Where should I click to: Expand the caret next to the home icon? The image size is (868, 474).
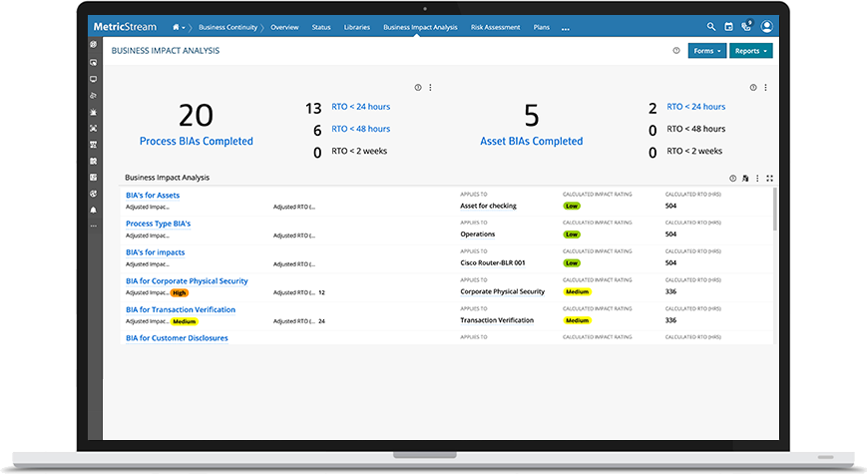click(x=184, y=28)
